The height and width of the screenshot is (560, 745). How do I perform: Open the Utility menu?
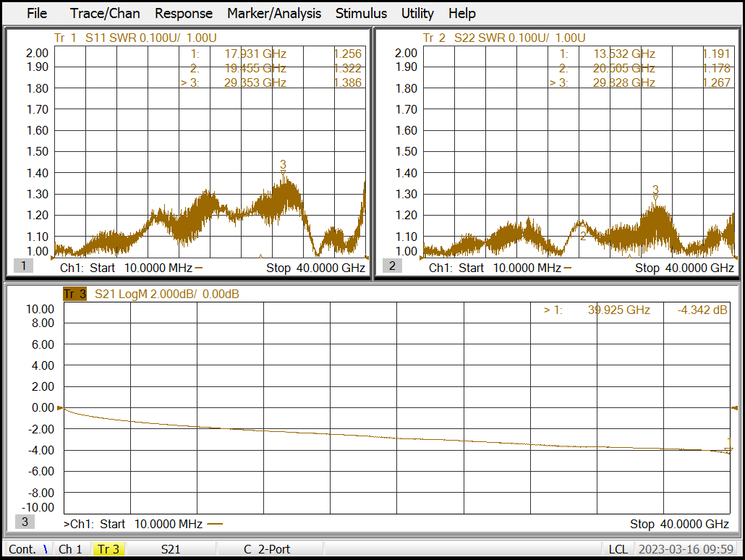tap(417, 13)
